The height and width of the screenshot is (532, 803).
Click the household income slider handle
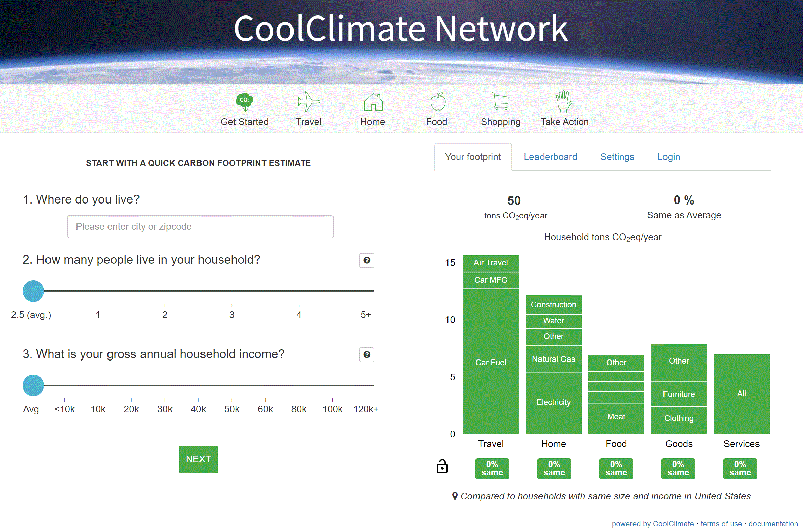tap(33, 385)
